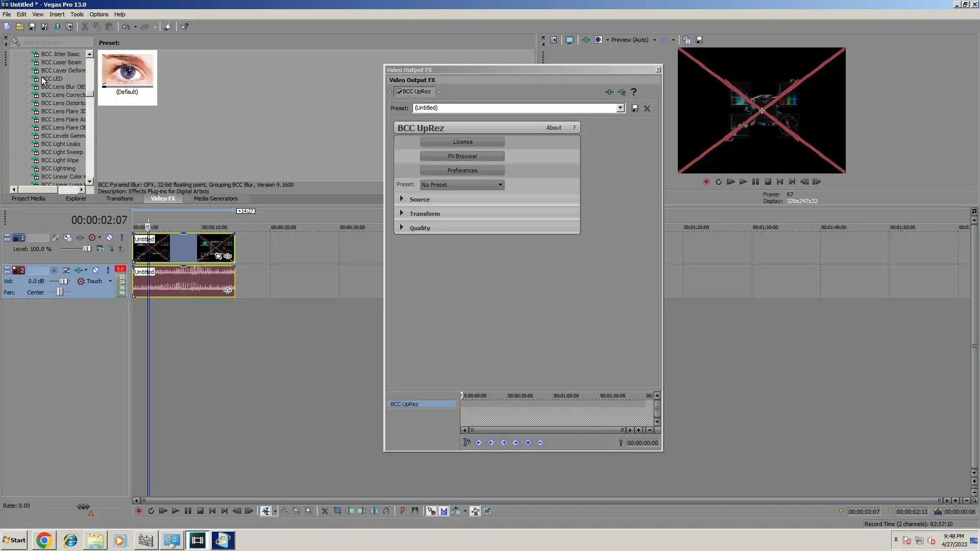
Task: Click the delete preset X icon
Action: (647, 108)
